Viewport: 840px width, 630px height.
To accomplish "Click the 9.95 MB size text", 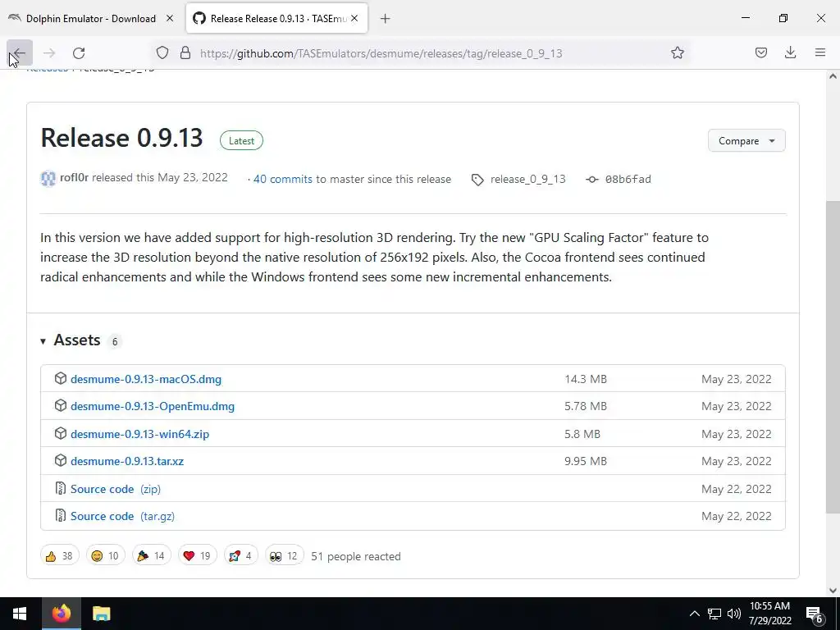I will tap(586, 461).
